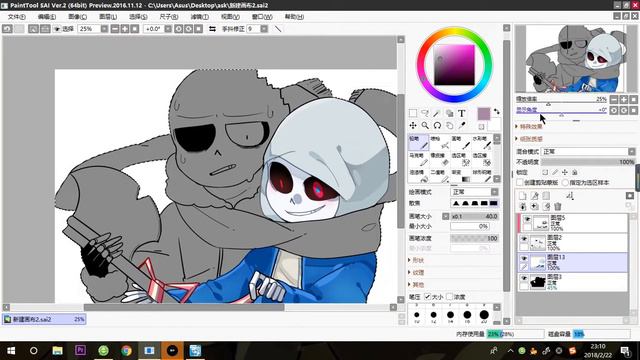The image size is (640, 360).
Task: Toggle pen pressure 浓度 density checkbox
Action: tap(450, 296)
